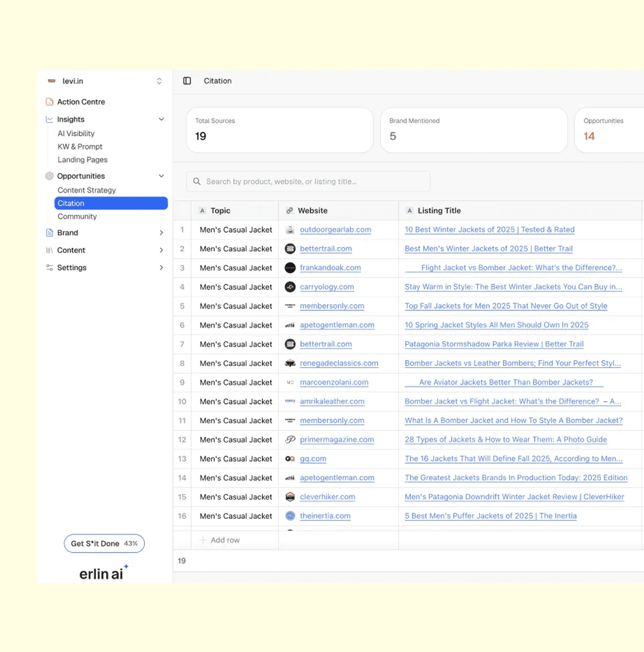This screenshot has width=644, height=652.
Task: Click the Settings sliders icon
Action: click(49, 268)
